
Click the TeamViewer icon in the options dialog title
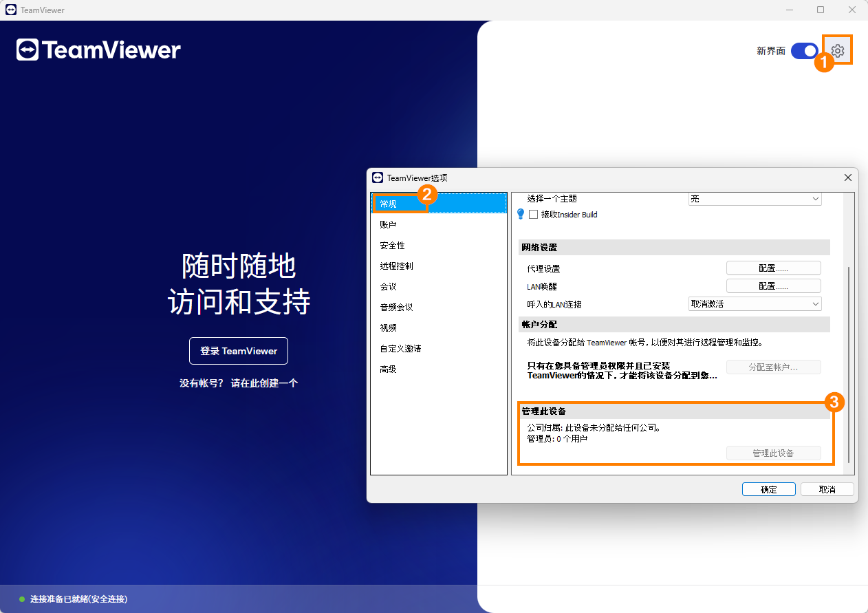point(377,178)
